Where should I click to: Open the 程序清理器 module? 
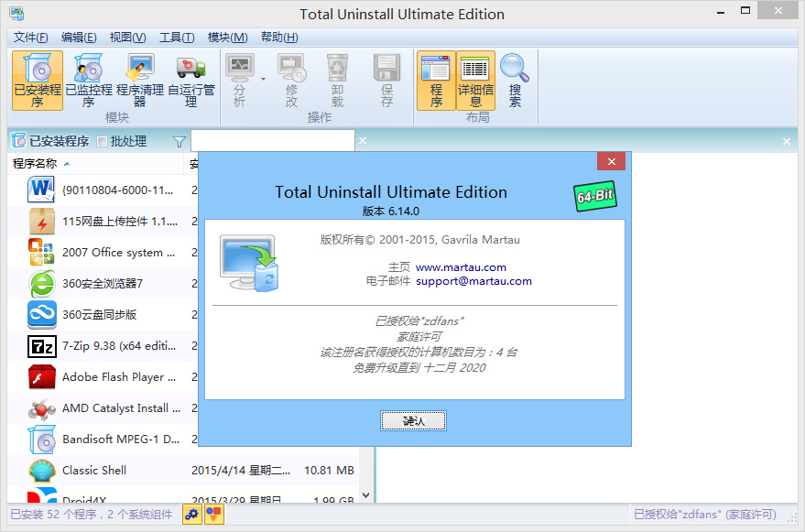(139, 81)
